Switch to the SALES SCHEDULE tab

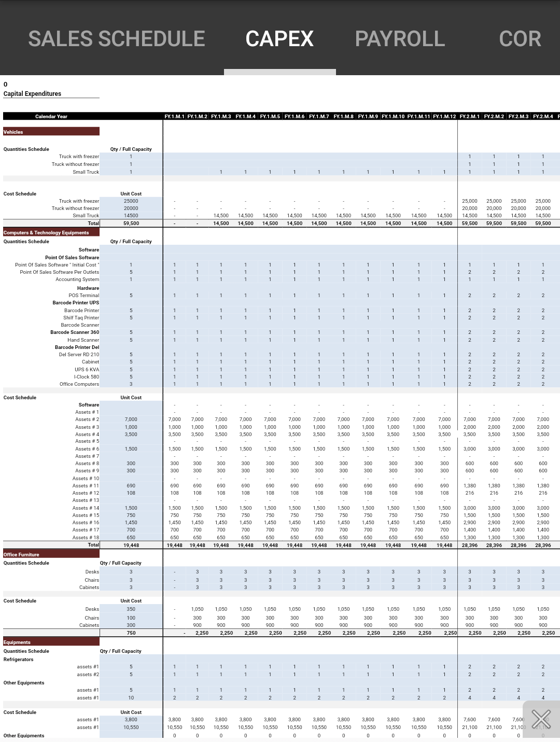(117, 39)
